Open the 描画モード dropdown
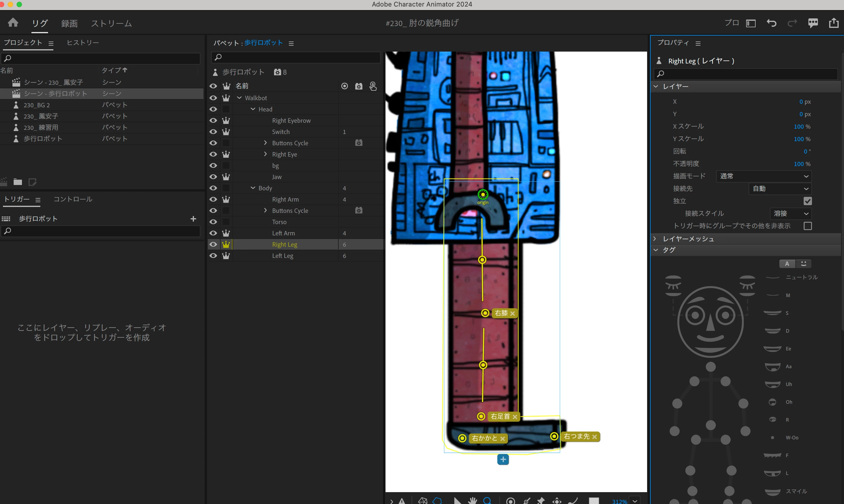The height and width of the screenshot is (504, 844). tap(764, 176)
